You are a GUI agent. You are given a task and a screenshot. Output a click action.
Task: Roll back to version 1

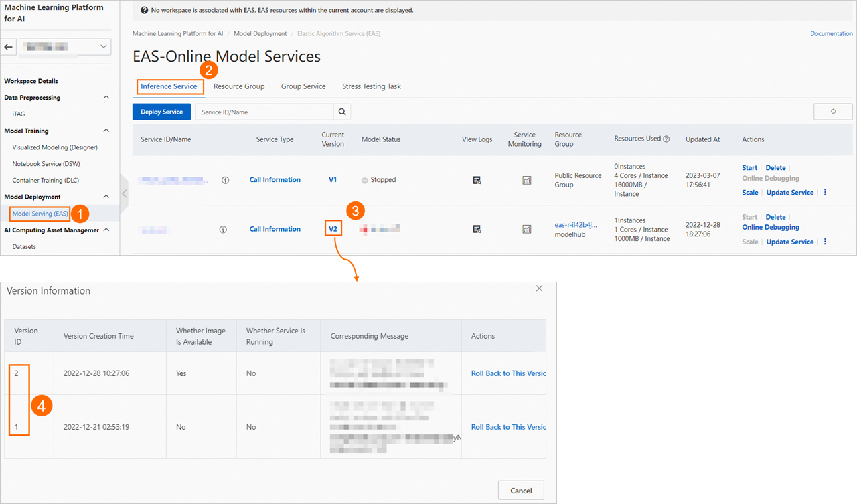pyautogui.click(x=509, y=427)
